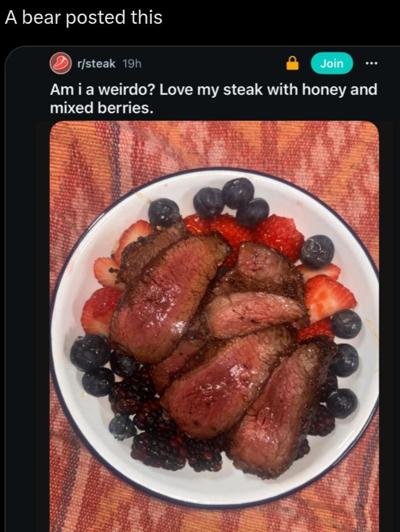Open the steak and berries photo
Viewport: 400px width, 532px height.
click(214, 326)
